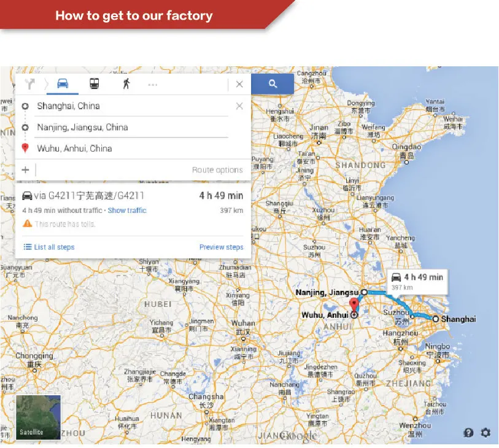Image resolution: width=499 pixels, height=448 pixels.
Task: Edit the Shanghai, China origin field
Action: tap(131, 106)
